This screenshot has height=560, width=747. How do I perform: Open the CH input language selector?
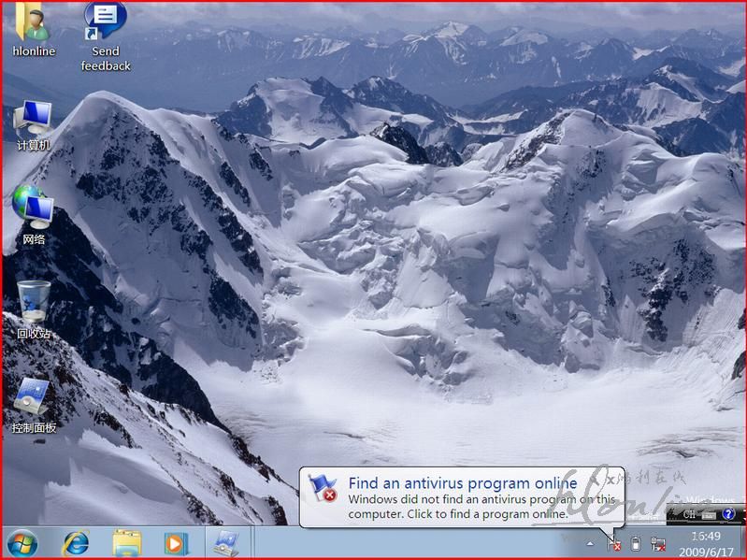coord(689,514)
